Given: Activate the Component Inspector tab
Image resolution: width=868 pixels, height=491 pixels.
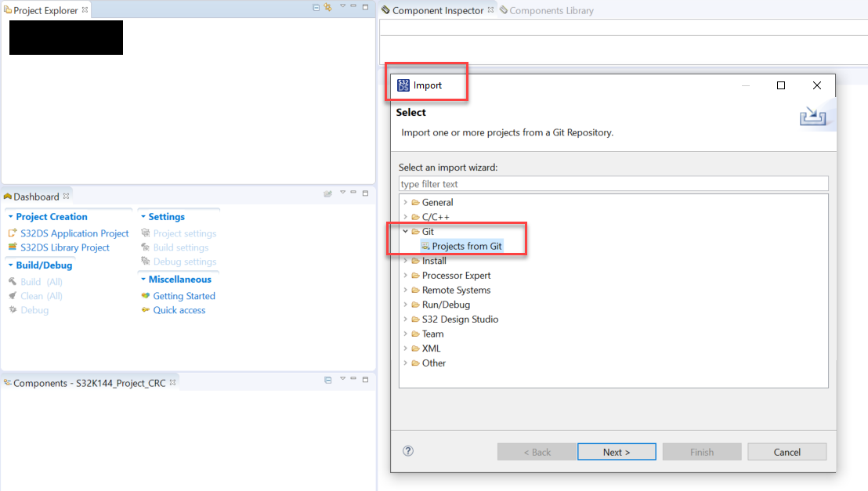Looking at the screenshot, I should click(x=436, y=11).
